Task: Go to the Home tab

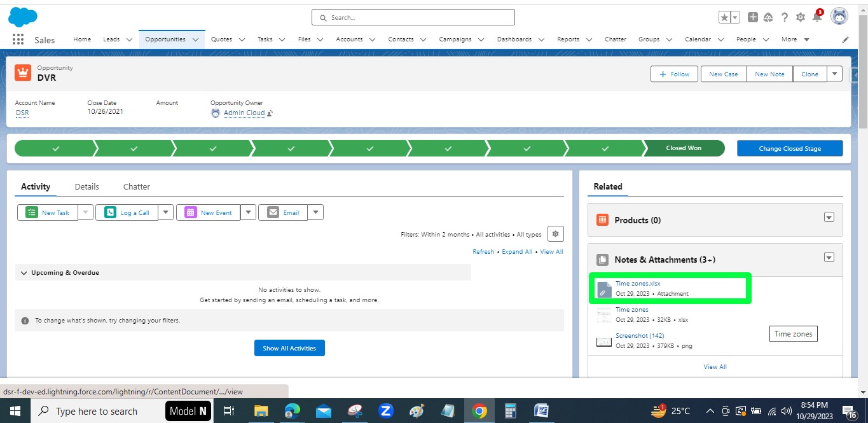Action: (x=82, y=39)
